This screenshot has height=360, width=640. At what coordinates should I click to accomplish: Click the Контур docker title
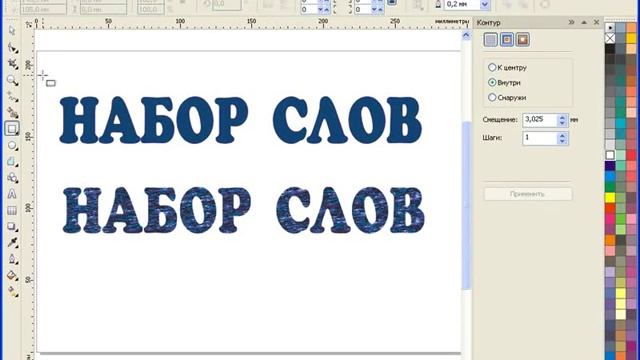coord(489,23)
